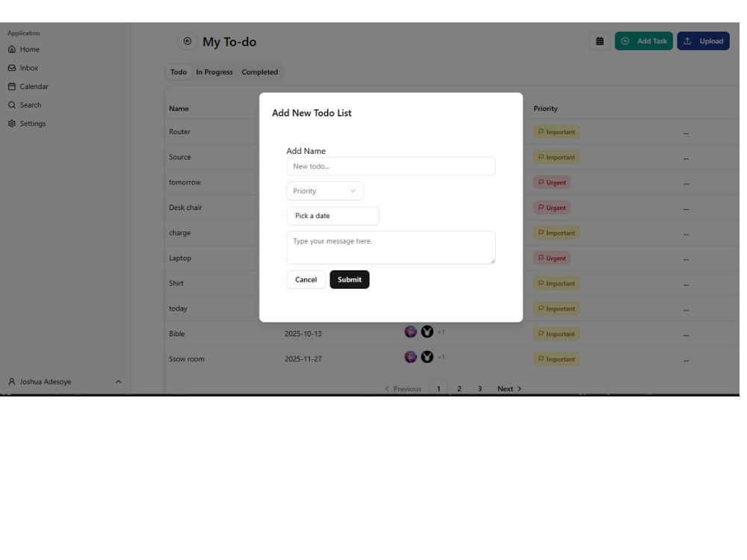Click the first avatar in the Bible row
The width and height of the screenshot is (747, 560).
click(411, 332)
